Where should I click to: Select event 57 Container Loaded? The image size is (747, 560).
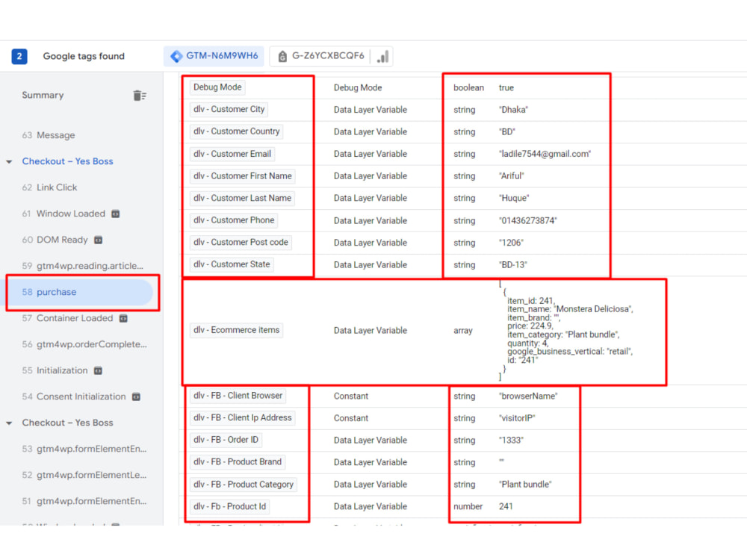pyautogui.click(x=67, y=319)
